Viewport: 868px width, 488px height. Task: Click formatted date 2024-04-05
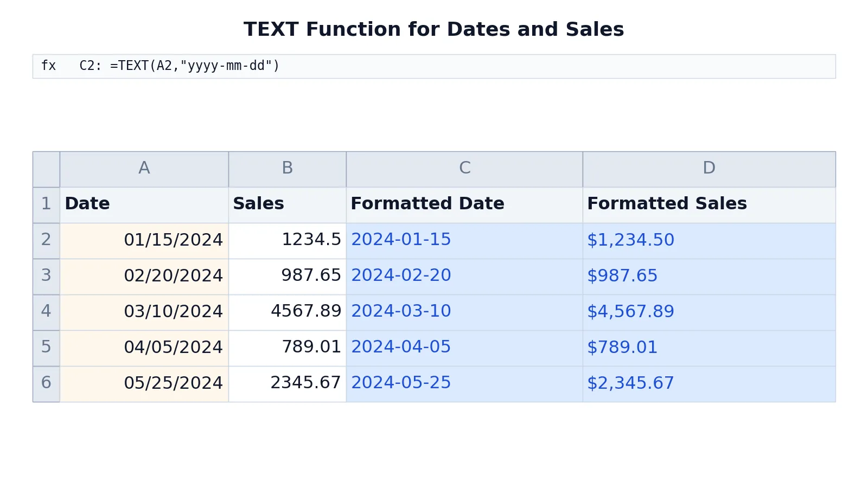click(x=464, y=348)
